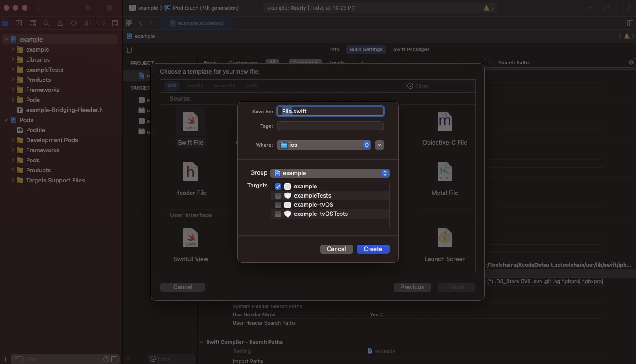636x364 pixels.
Task: Switch to the macOS template tab
Action: tap(195, 86)
